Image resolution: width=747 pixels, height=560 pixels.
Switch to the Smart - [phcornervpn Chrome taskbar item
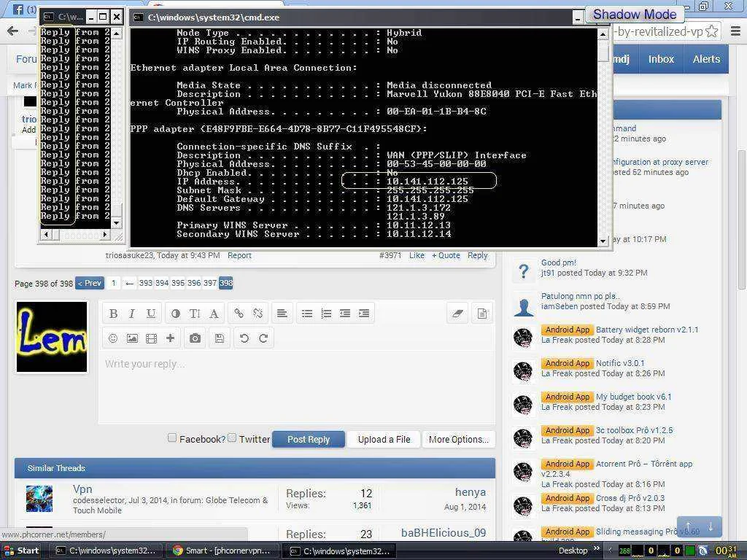coord(222,551)
